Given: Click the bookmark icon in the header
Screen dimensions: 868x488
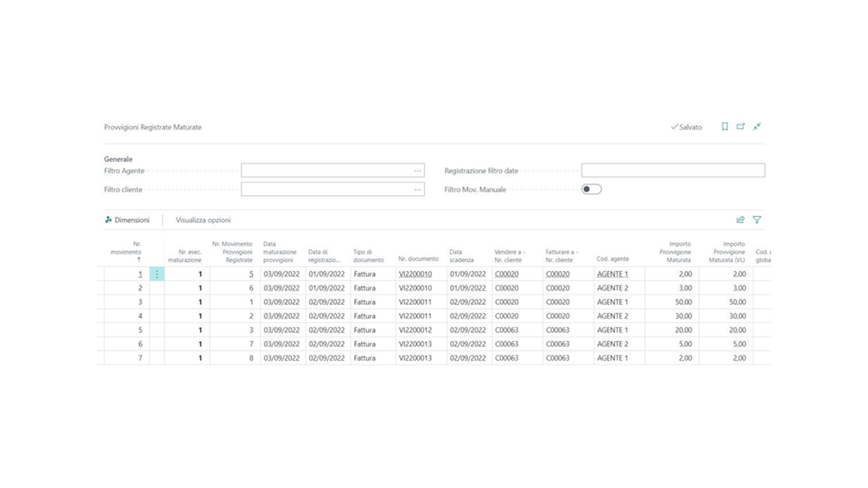Looking at the screenshot, I should [x=725, y=127].
